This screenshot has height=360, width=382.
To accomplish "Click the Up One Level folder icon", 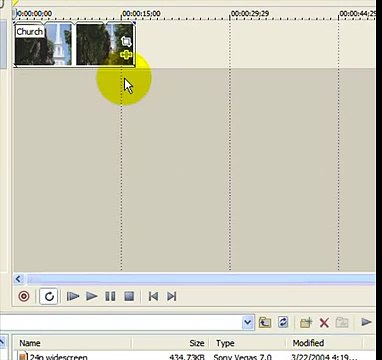I will [x=265, y=322].
